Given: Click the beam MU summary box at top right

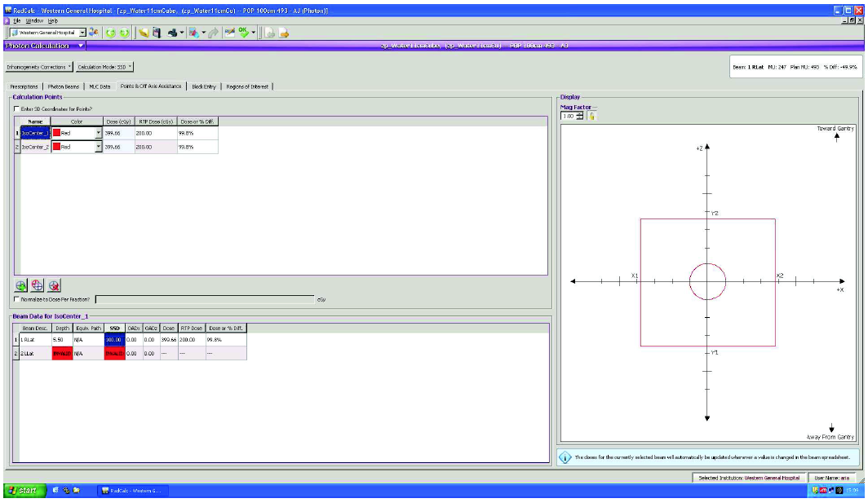Looking at the screenshot, I should coord(795,67).
